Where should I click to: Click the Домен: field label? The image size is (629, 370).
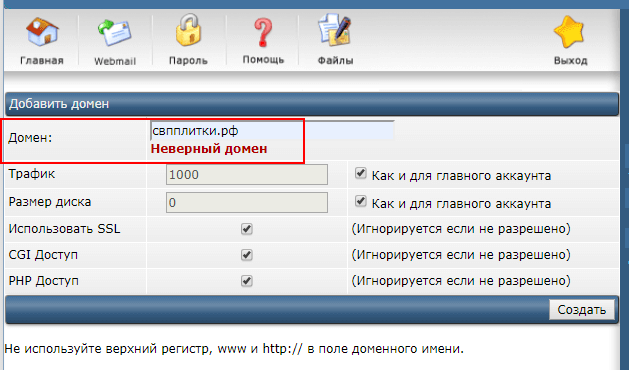[x=30, y=138]
